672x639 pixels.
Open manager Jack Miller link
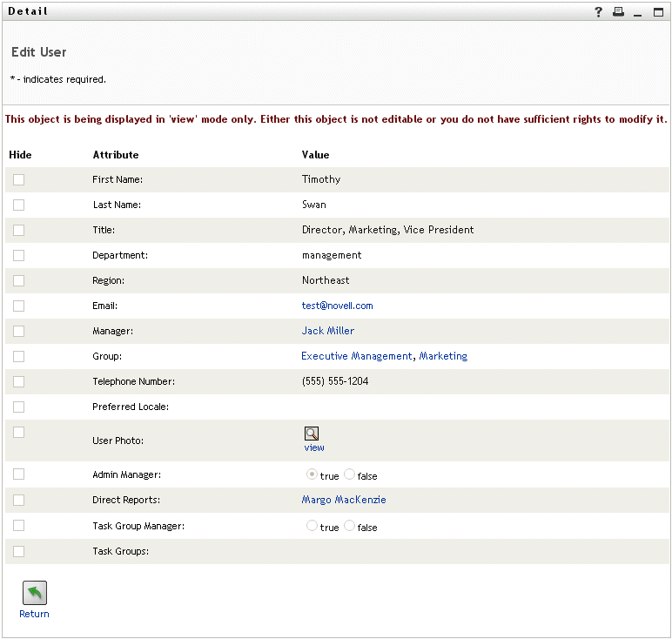pos(328,331)
